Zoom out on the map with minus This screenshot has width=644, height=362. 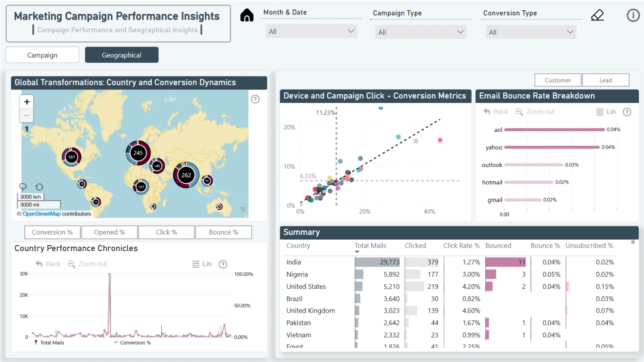point(27,115)
